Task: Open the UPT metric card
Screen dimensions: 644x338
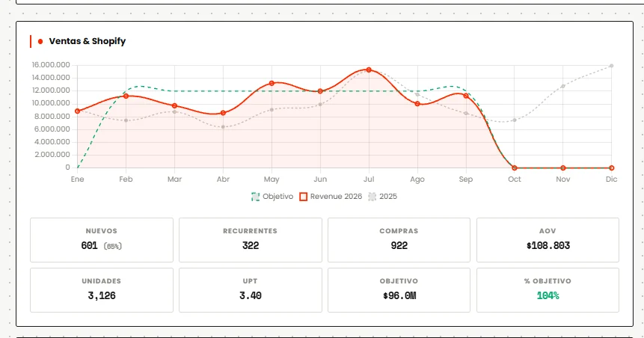Action: tap(250, 290)
